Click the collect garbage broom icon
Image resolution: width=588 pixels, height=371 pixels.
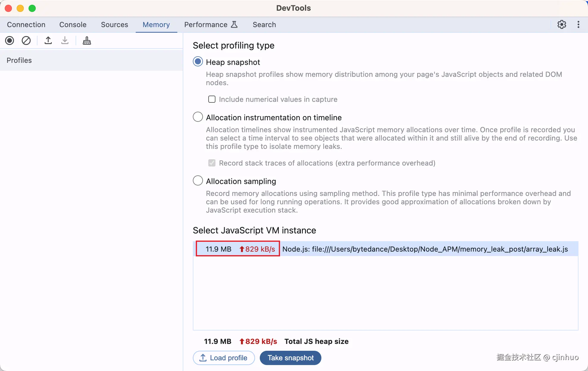coord(87,40)
